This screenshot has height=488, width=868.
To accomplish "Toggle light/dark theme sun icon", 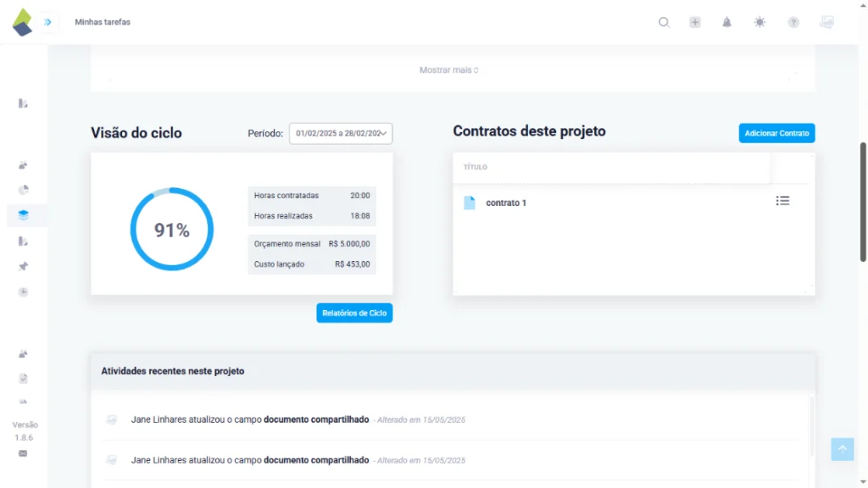I will click(759, 22).
